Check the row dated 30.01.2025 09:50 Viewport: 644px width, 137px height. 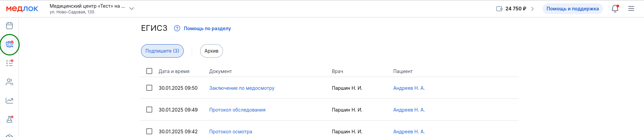tap(149, 88)
